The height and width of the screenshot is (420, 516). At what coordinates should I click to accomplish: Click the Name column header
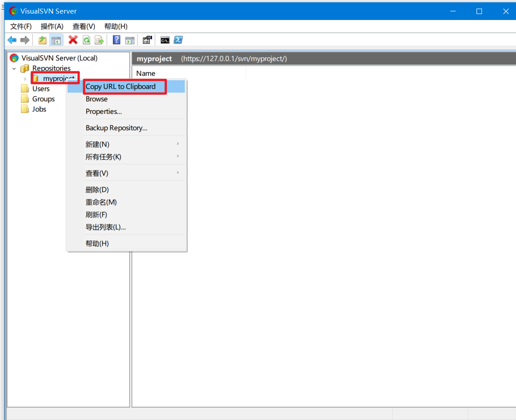point(189,73)
